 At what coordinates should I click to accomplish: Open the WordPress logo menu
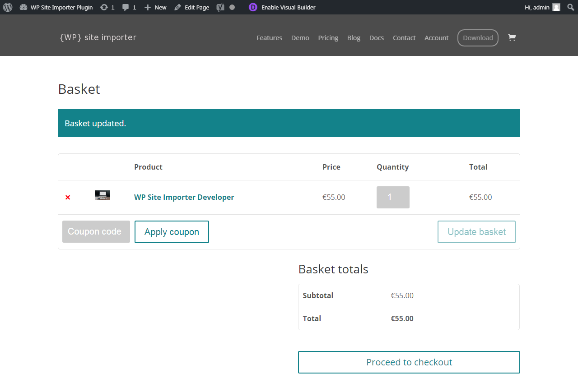(x=8, y=7)
